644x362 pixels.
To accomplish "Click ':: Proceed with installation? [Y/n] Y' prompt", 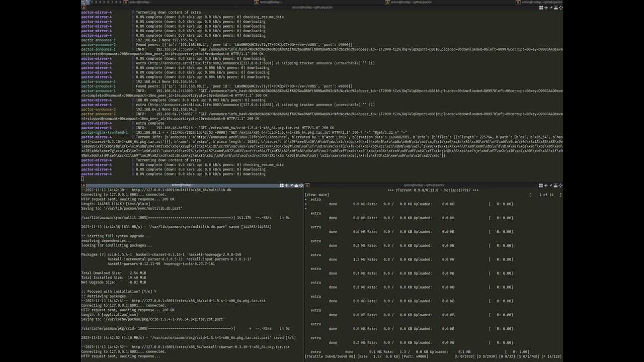I will (x=119, y=292).
